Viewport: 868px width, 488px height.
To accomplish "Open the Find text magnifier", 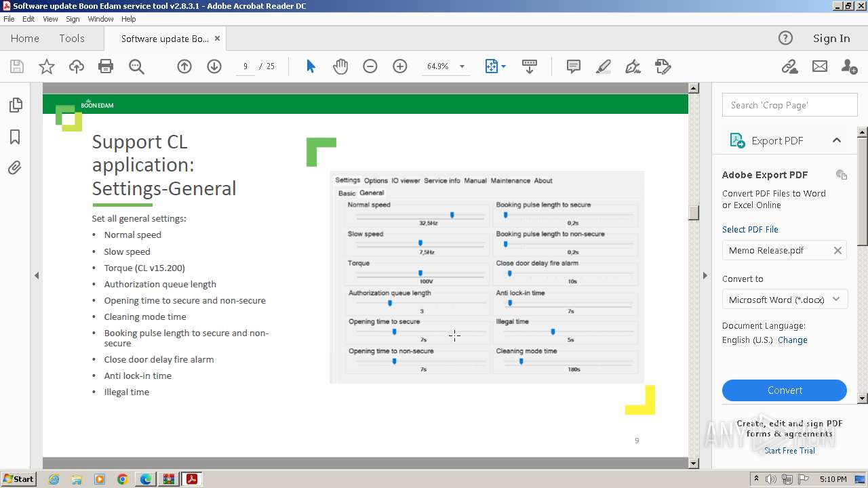I will coord(136,66).
